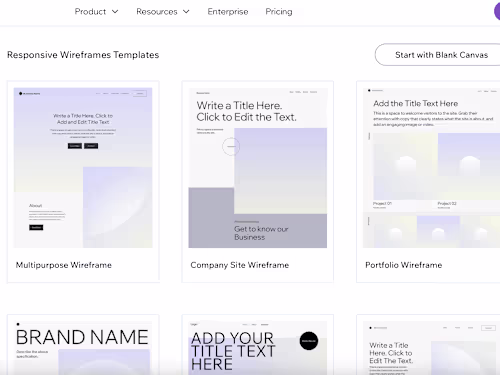
Task: Open the BRAND NAME template preview
Action: coord(83,347)
